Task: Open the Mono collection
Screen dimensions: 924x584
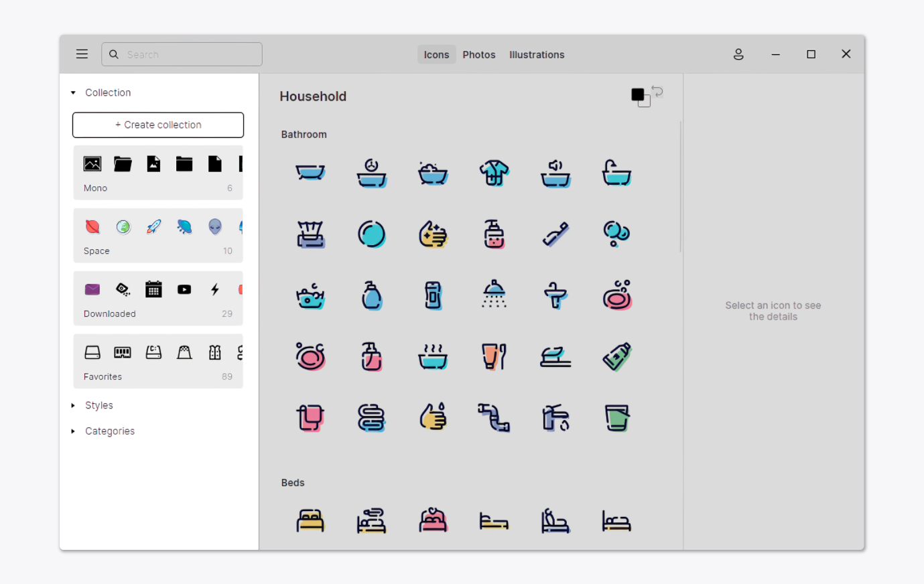Action: click(158, 173)
